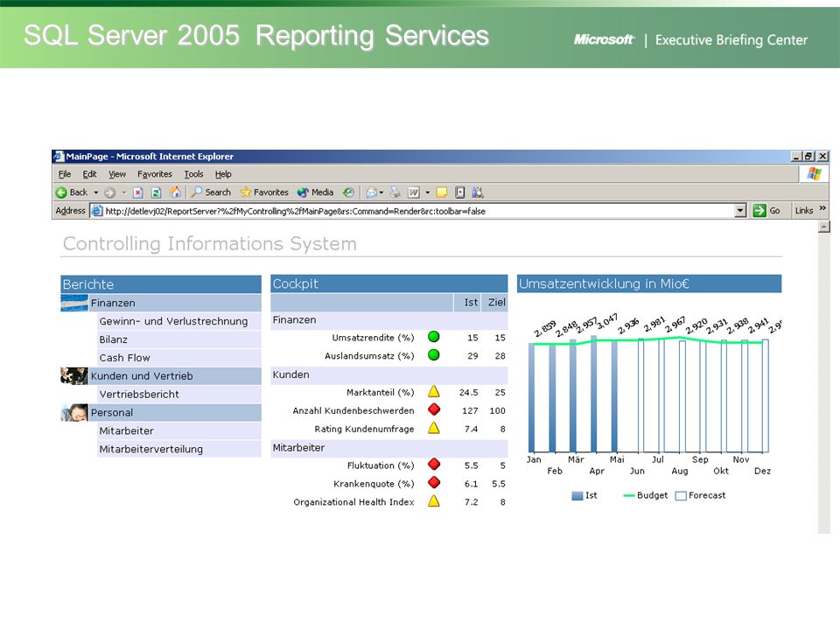Click the yellow triangle for Rating Kundenumfrage

(x=434, y=428)
